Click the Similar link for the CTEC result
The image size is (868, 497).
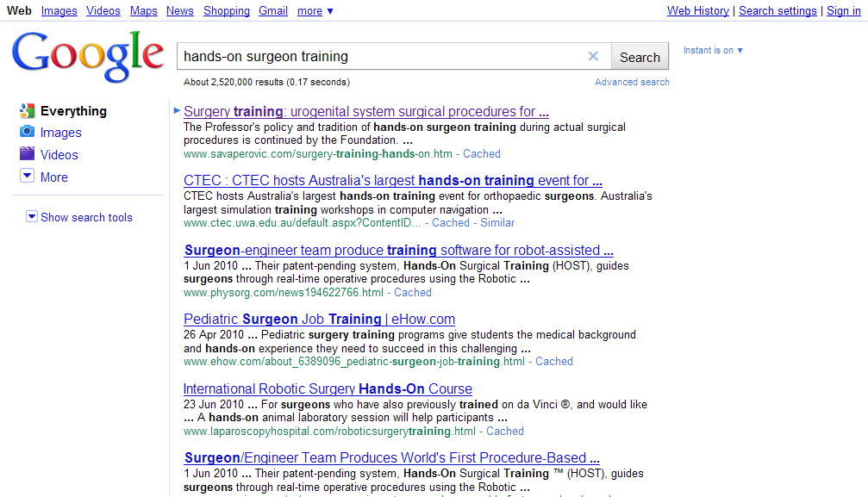click(x=497, y=222)
